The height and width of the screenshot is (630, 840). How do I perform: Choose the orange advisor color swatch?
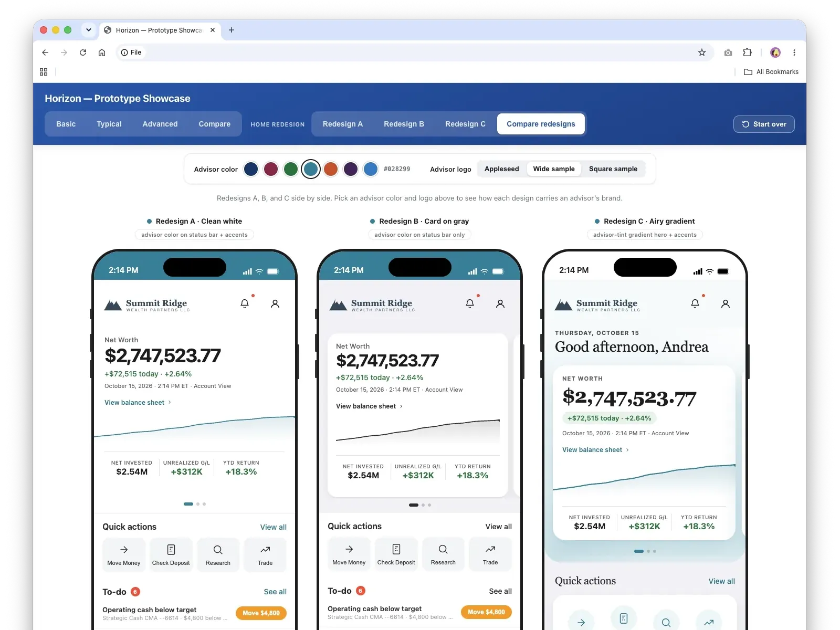coord(331,169)
